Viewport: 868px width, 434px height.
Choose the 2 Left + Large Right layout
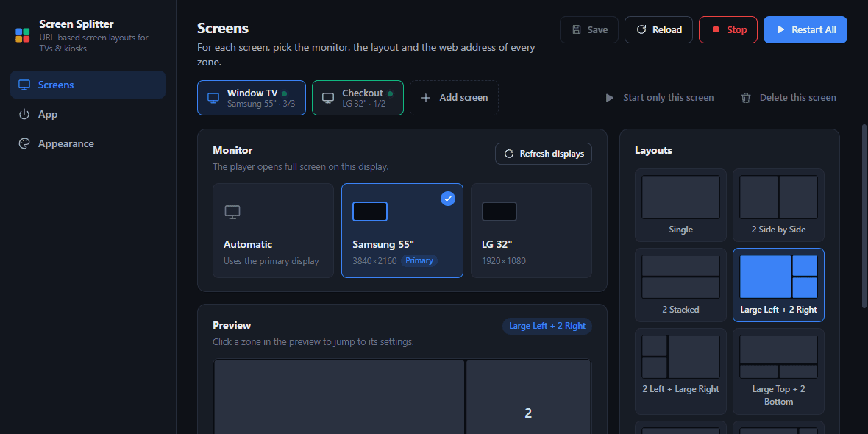pyautogui.click(x=681, y=371)
